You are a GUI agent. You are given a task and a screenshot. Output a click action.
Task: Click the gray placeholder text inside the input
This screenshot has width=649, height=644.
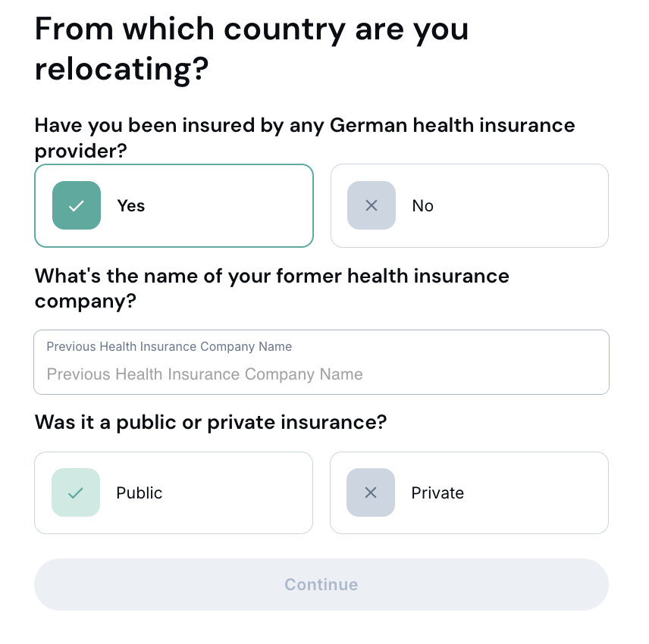(x=205, y=374)
